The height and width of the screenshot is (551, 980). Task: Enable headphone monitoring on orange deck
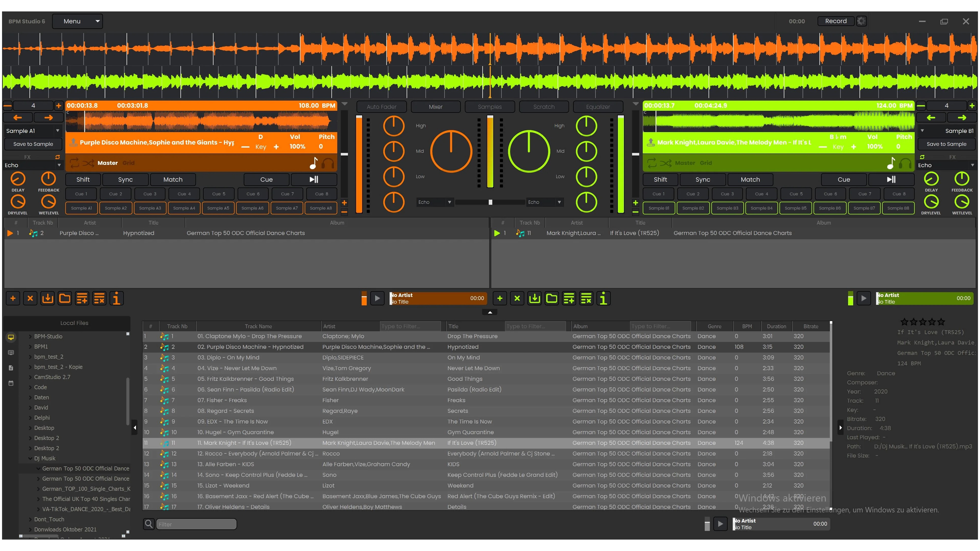point(328,163)
